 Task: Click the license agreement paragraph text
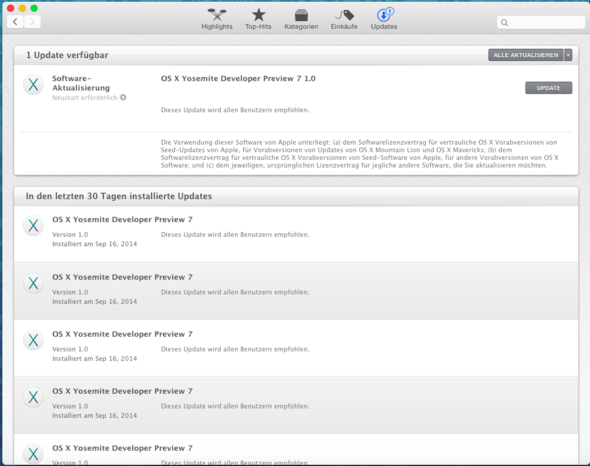coord(359,154)
